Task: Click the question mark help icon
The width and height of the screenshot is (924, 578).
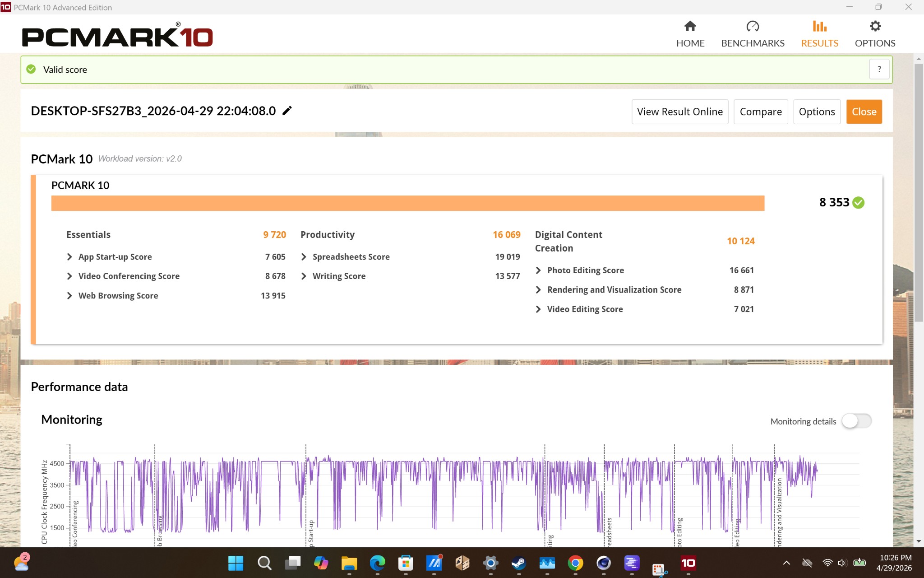Action: pyautogui.click(x=879, y=70)
